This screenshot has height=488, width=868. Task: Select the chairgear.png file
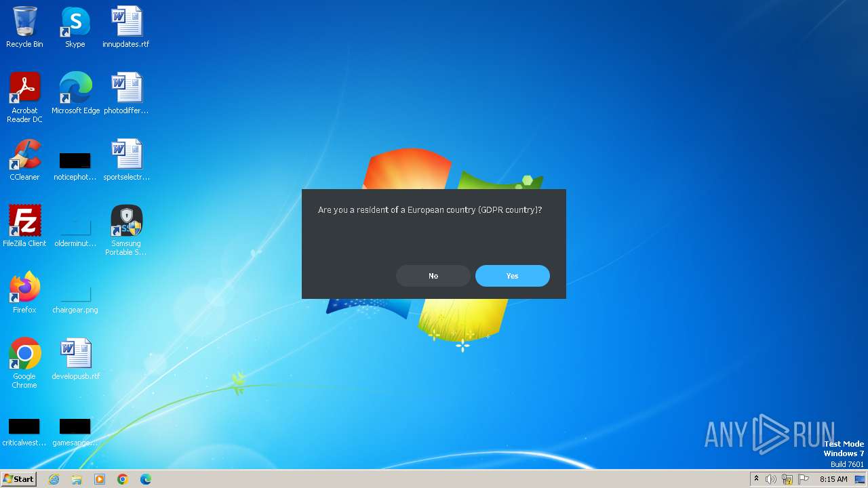pos(75,298)
